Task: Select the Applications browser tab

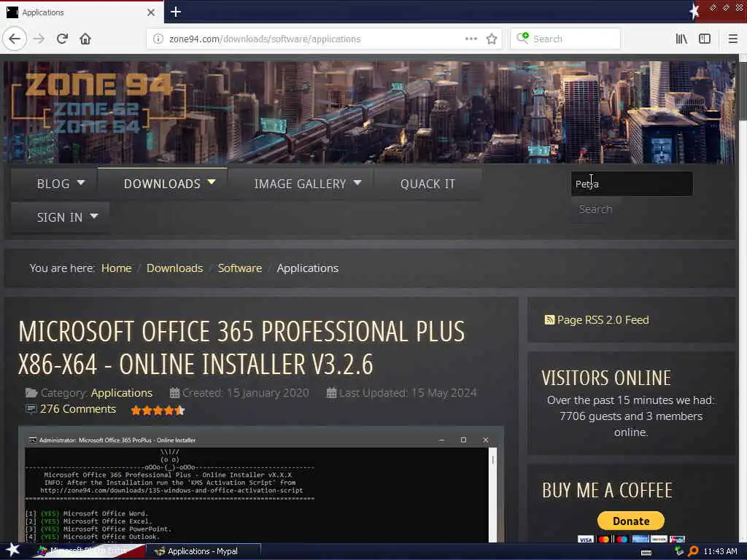Action: pyautogui.click(x=81, y=12)
